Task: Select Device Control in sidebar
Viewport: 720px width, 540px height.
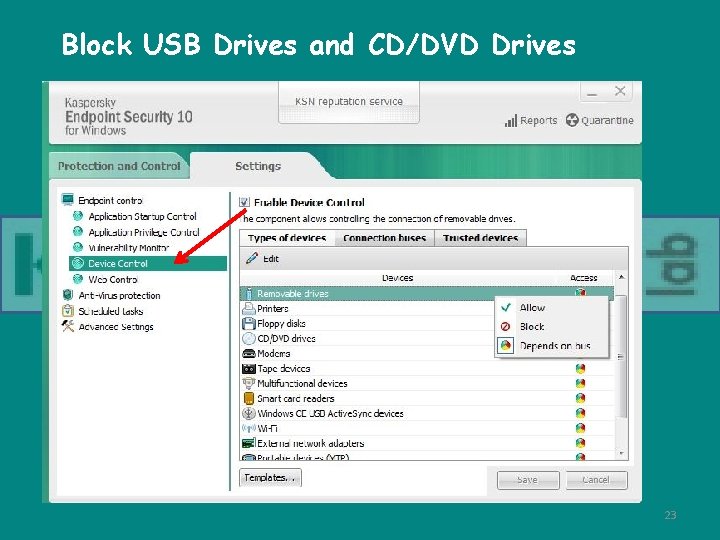Action: pos(148,263)
